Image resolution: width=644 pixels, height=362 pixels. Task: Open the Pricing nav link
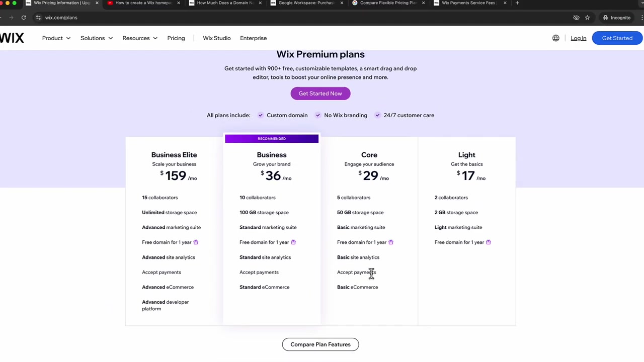point(176,38)
